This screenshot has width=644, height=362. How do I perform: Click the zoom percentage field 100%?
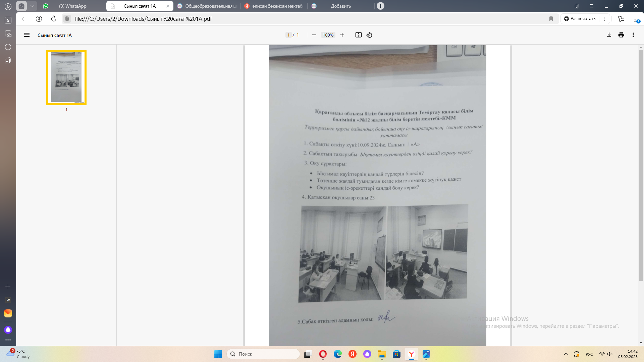[x=328, y=35]
